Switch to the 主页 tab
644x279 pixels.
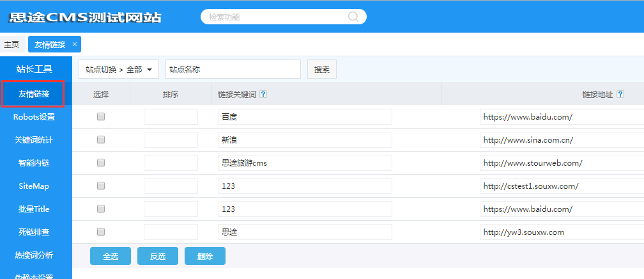pyautogui.click(x=11, y=44)
